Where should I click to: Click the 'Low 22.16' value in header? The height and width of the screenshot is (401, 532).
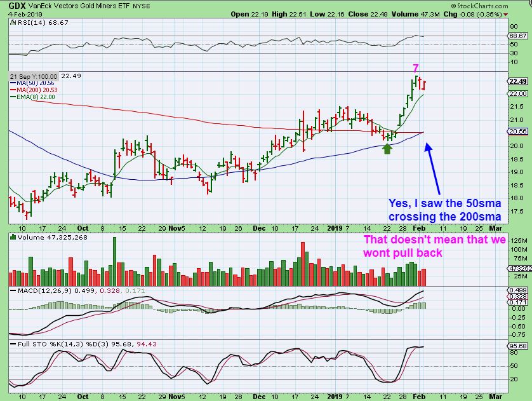coord(328,14)
